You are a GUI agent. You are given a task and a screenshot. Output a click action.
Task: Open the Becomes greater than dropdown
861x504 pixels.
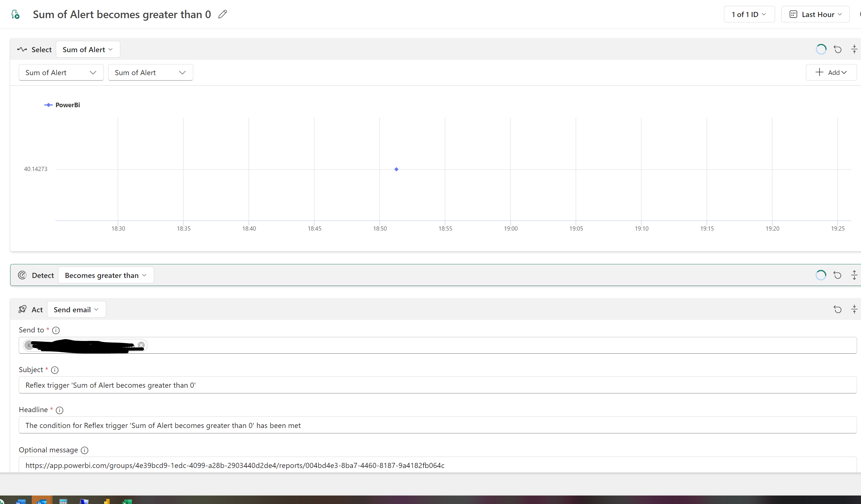[106, 275]
